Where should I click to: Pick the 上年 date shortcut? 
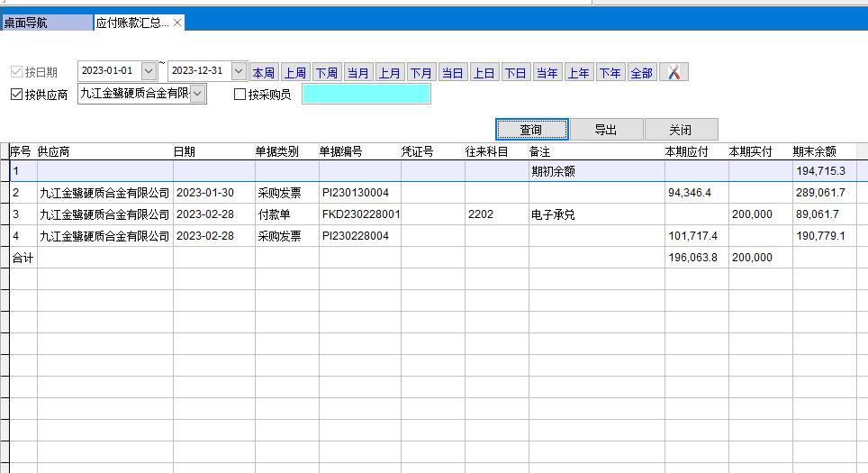(x=578, y=73)
